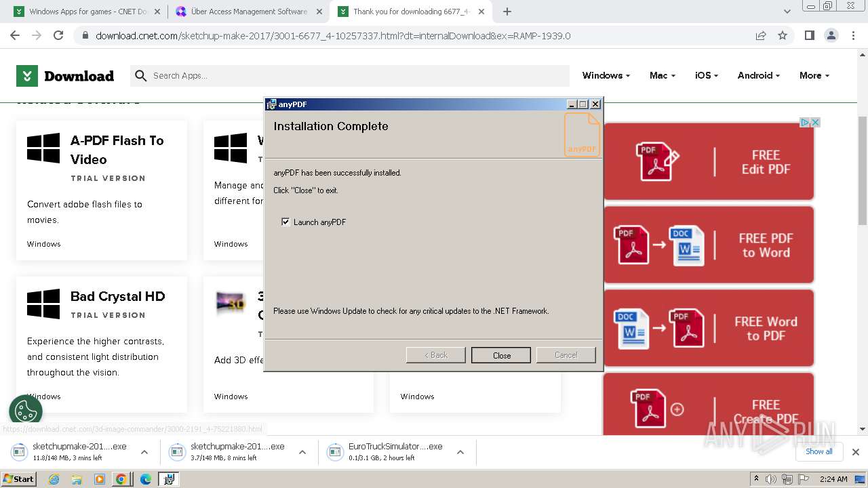The image size is (868, 488).
Task: Click the CNET Download logo
Action: [65, 76]
